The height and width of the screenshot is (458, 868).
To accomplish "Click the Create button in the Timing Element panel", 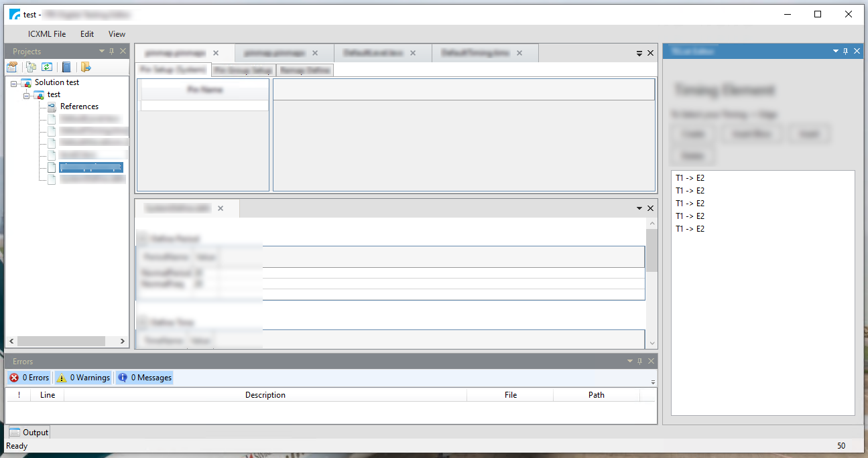I will point(692,133).
